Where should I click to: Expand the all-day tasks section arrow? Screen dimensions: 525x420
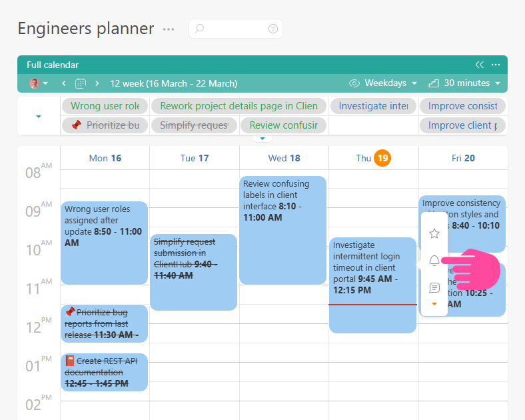pyautogui.click(x=38, y=116)
